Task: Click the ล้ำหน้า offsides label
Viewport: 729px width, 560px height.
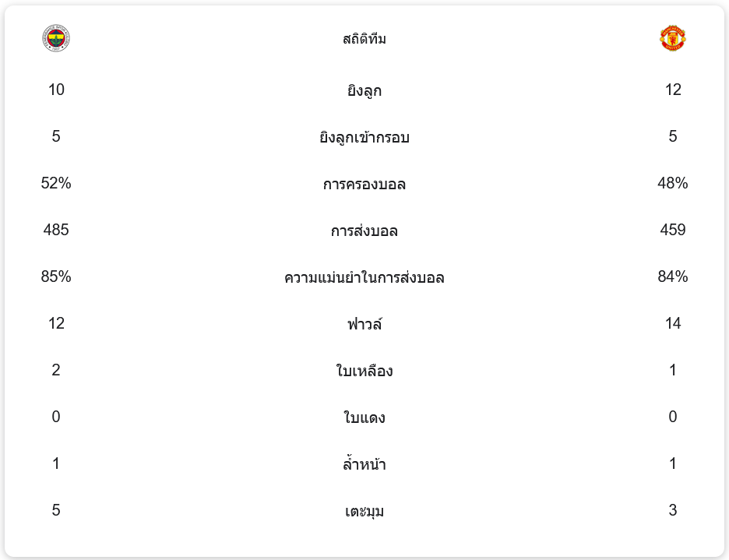Action: [x=364, y=465]
